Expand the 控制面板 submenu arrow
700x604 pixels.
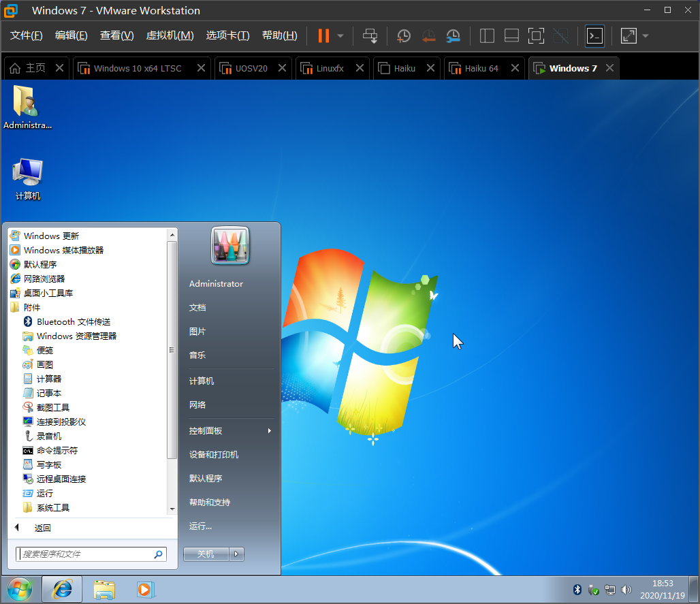tap(269, 430)
